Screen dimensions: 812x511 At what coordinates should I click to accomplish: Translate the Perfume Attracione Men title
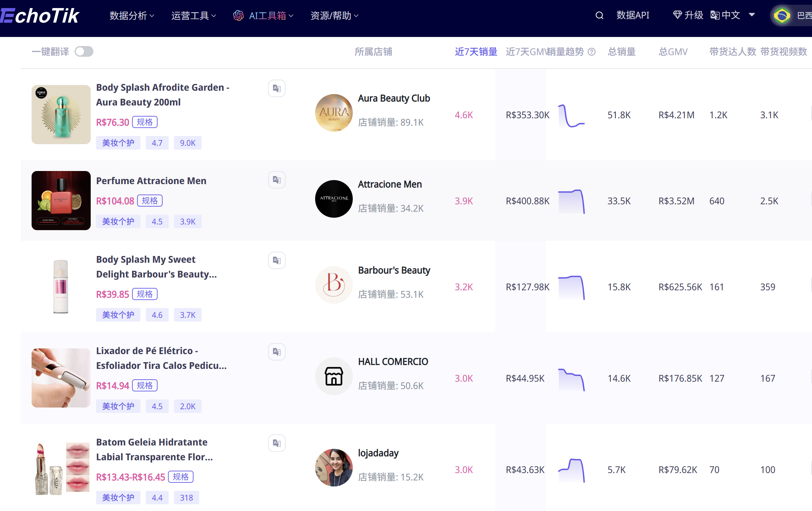pyautogui.click(x=276, y=179)
